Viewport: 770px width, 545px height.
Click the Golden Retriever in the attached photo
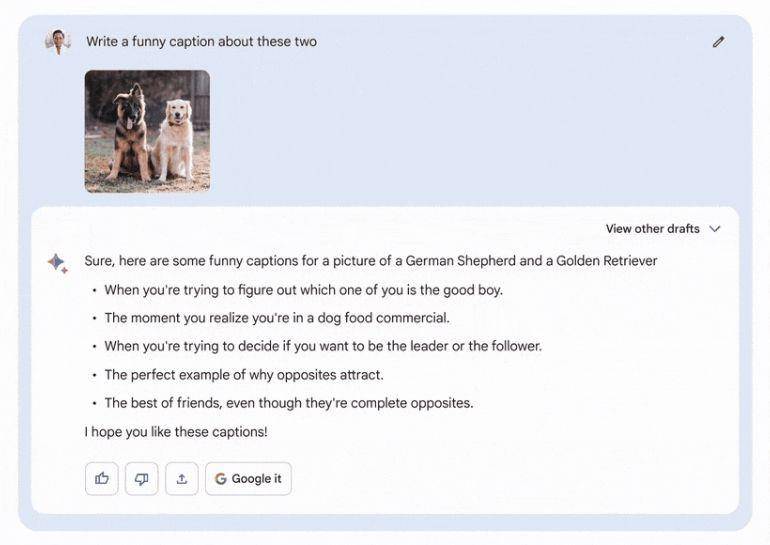tap(173, 138)
